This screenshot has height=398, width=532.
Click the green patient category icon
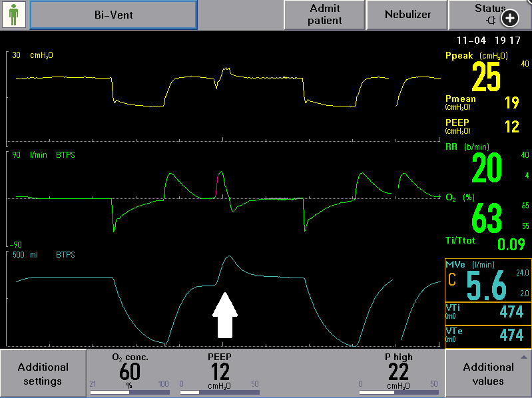tap(15, 15)
